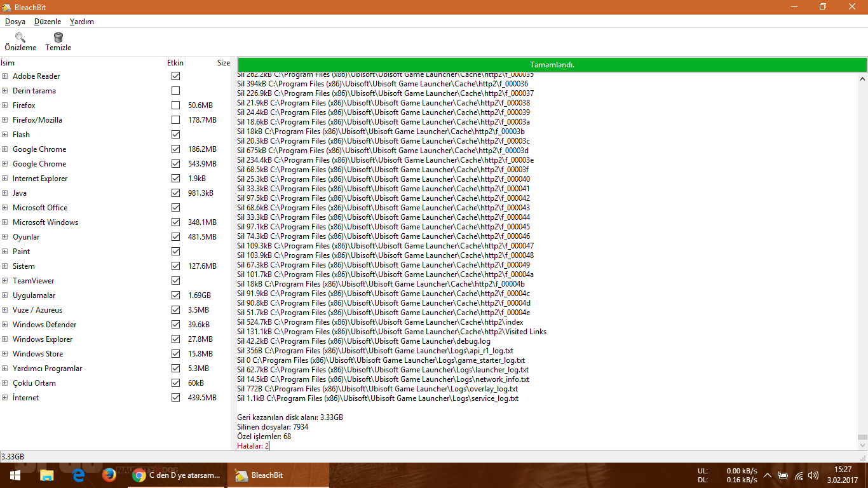Click the Önizleme magnifier toolbar icon
Screen dimensions: 868x488
20,37
